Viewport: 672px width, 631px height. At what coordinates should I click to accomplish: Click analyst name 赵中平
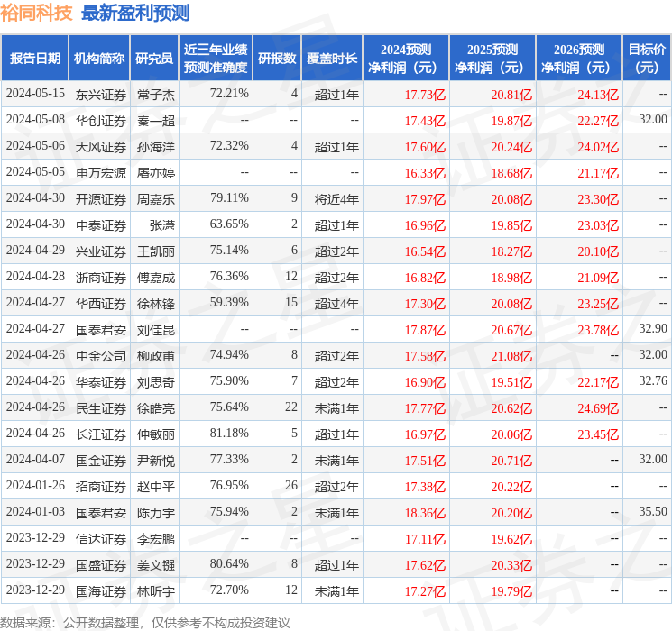pos(156,487)
